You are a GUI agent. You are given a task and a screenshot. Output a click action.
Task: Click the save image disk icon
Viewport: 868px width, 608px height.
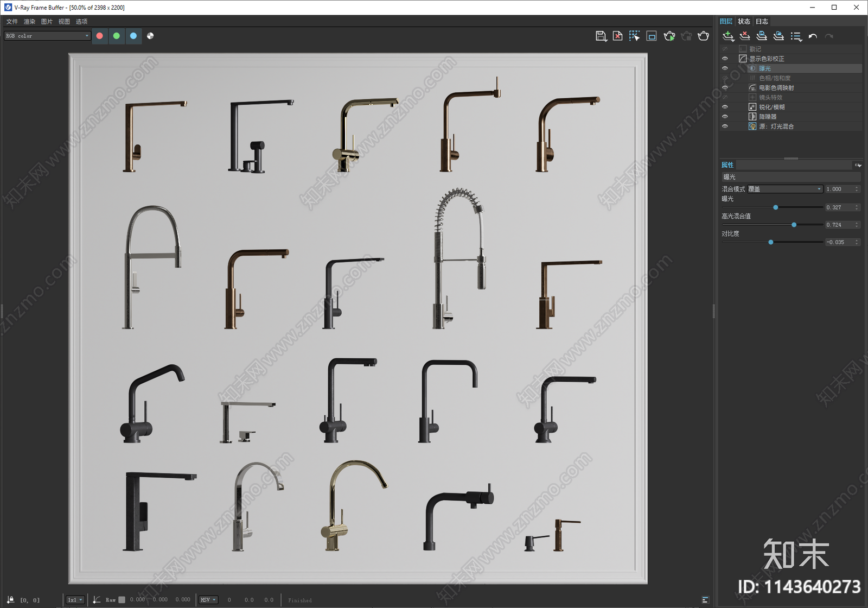click(x=601, y=36)
